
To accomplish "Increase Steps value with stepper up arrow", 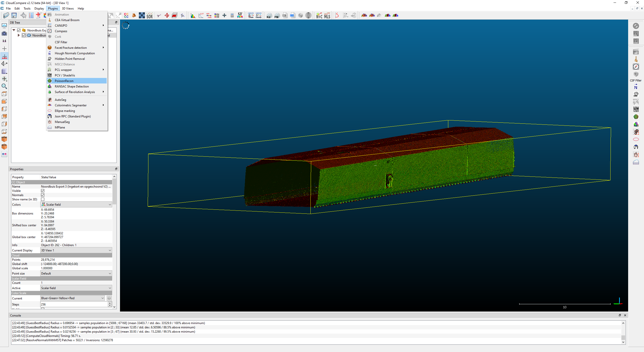I will click(110, 303).
